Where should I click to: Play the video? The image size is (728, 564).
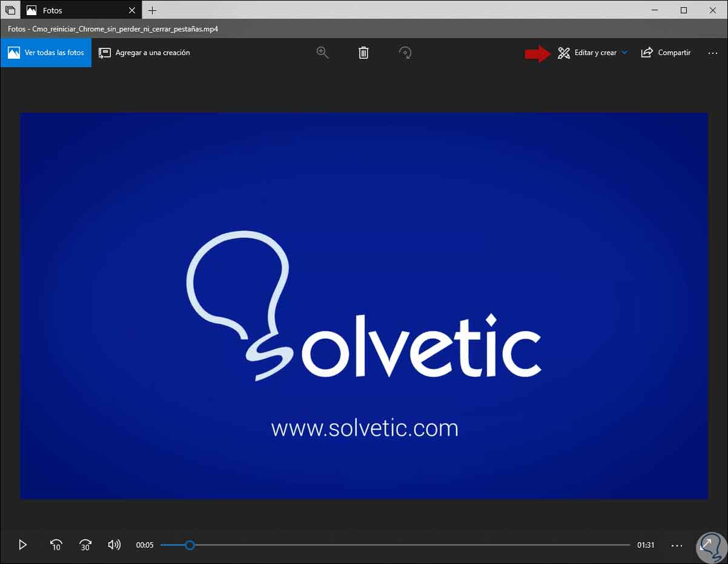point(23,545)
